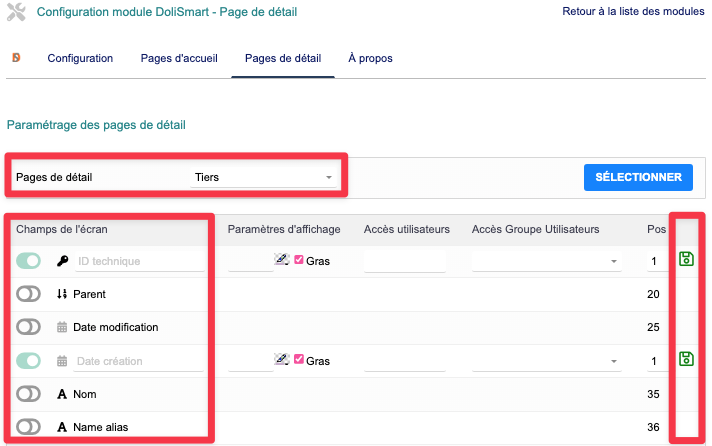712x446 pixels.
Task: Click the color picker icon in ID technique row
Action: [281, 260]
